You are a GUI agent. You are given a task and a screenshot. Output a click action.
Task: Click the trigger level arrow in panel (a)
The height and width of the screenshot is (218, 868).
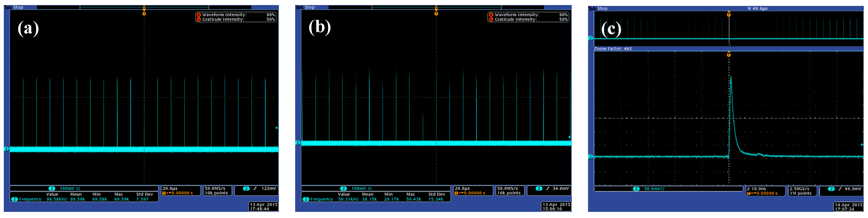tap(277, 128)
